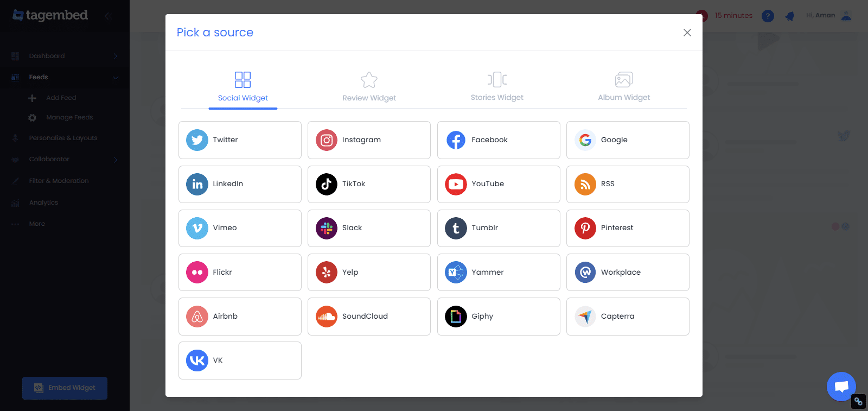
Task: Select the Twitter source icon
Action: point(197,140)
